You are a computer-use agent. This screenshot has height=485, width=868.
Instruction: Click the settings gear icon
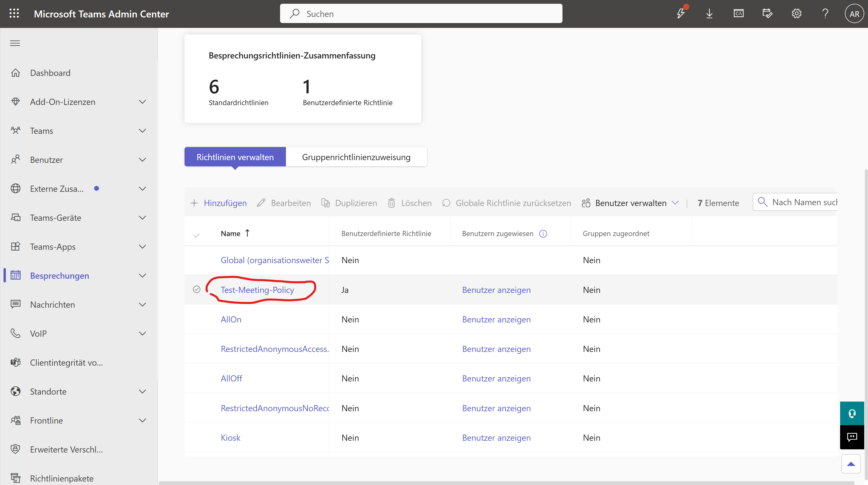796,13
